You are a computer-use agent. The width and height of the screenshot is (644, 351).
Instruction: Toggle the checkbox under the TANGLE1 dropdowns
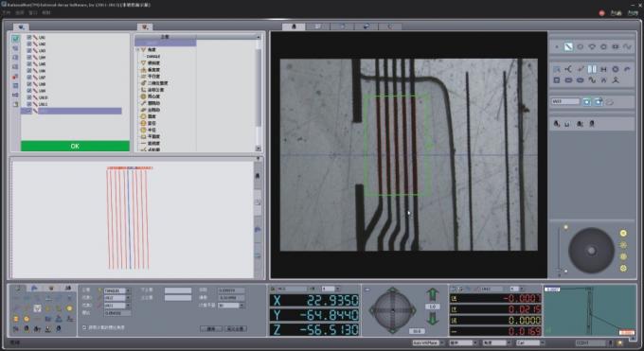click(x=84, y=327)
